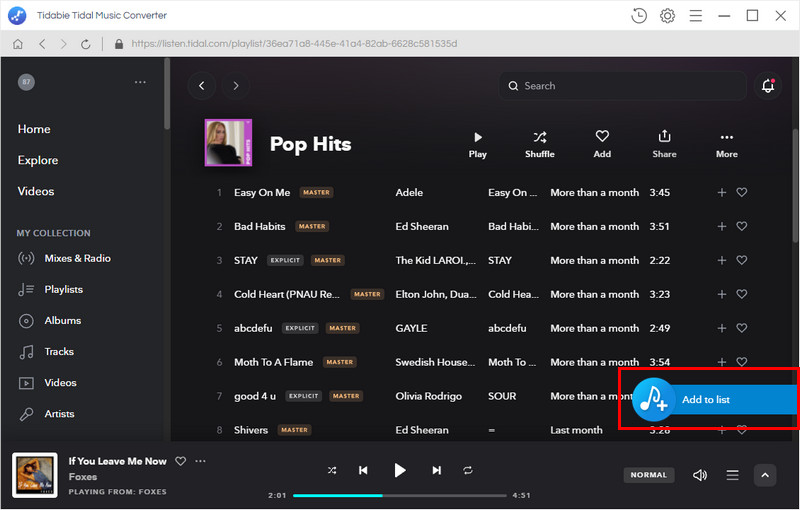Play the Pop Hits playlist
The image size is (800, 510).
pos(478,145)
